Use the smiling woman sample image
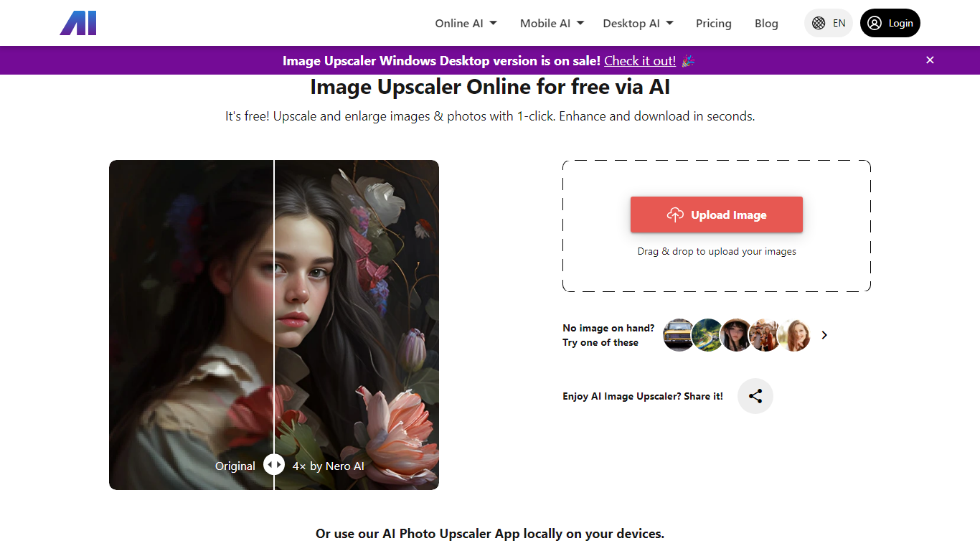The height and width of the screenshot is (551, 980). [x=794, y=335]
